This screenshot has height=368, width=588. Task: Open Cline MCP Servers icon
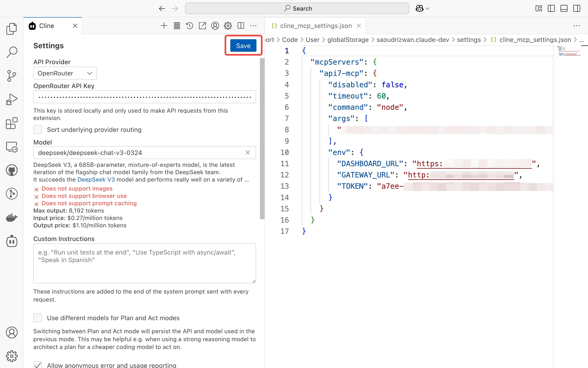click(x=177, y=26)
